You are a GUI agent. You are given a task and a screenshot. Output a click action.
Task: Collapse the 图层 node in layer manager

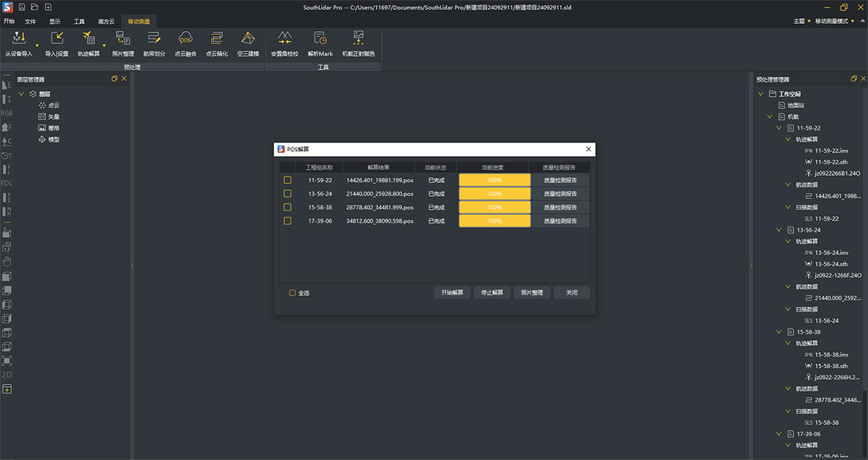pos(22,94)
